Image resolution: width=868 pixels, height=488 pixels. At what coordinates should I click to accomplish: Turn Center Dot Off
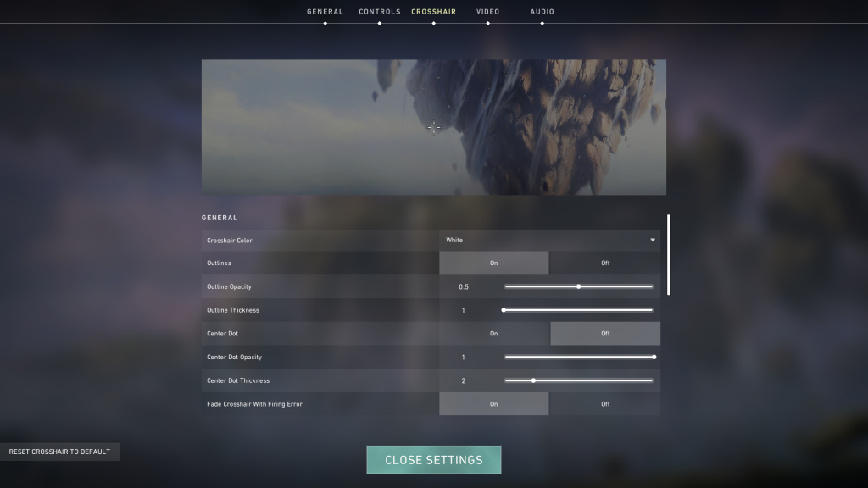point(605,334)
